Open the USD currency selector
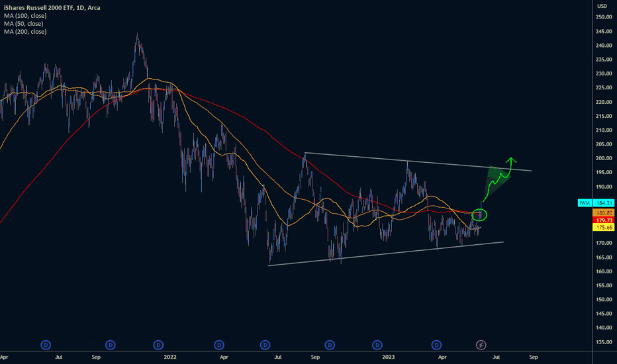Viewport: 617px width, 364px height. 602,6
